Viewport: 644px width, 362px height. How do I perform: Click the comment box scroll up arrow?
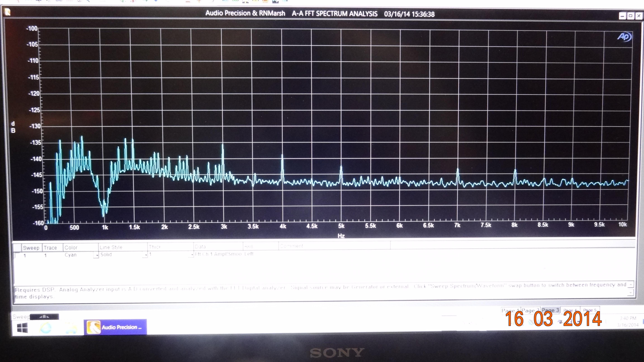pyautogui.click(x=631, y=285)
